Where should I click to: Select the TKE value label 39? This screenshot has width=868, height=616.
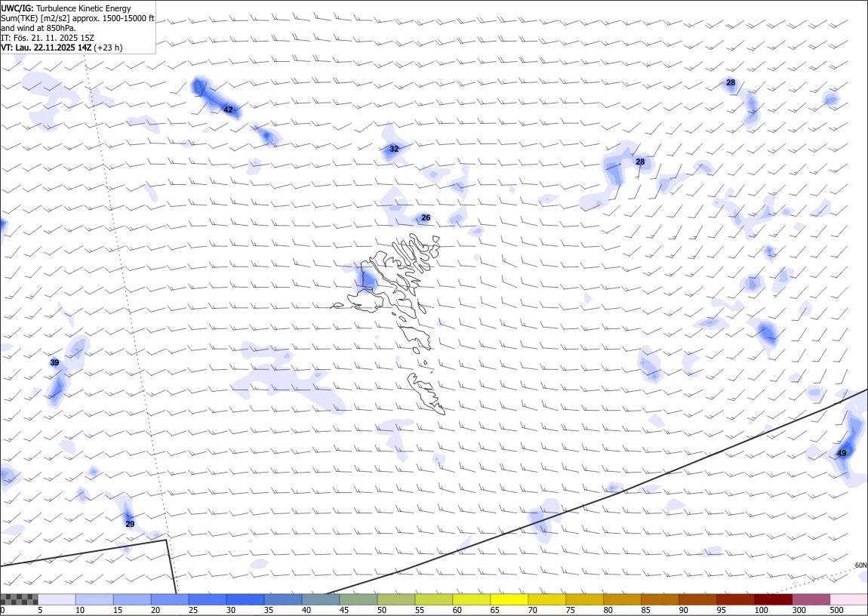54,362
